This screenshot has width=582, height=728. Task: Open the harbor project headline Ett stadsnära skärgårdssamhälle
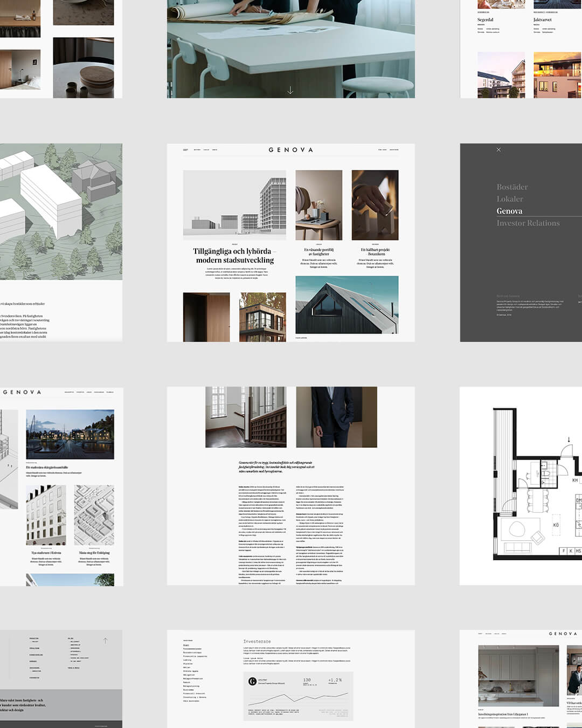[x=47, y=468]
